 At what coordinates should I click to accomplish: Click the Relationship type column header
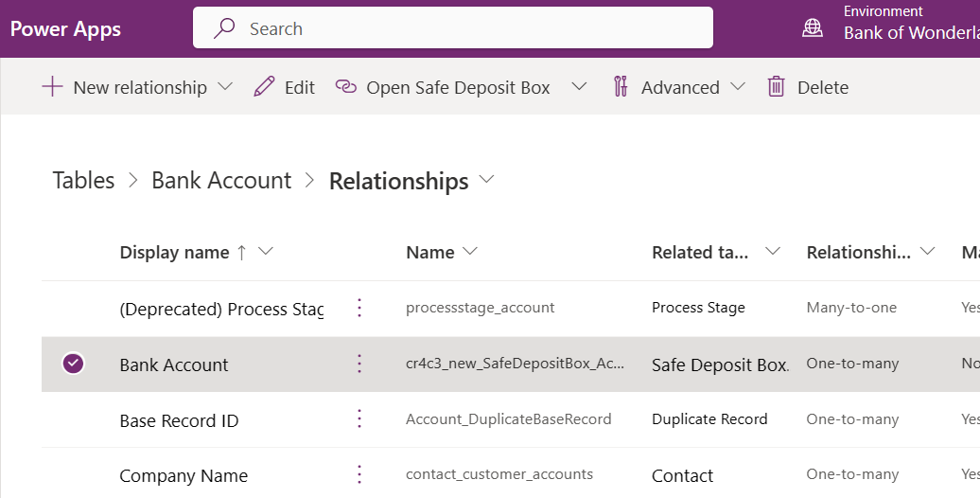click(858, 252)
